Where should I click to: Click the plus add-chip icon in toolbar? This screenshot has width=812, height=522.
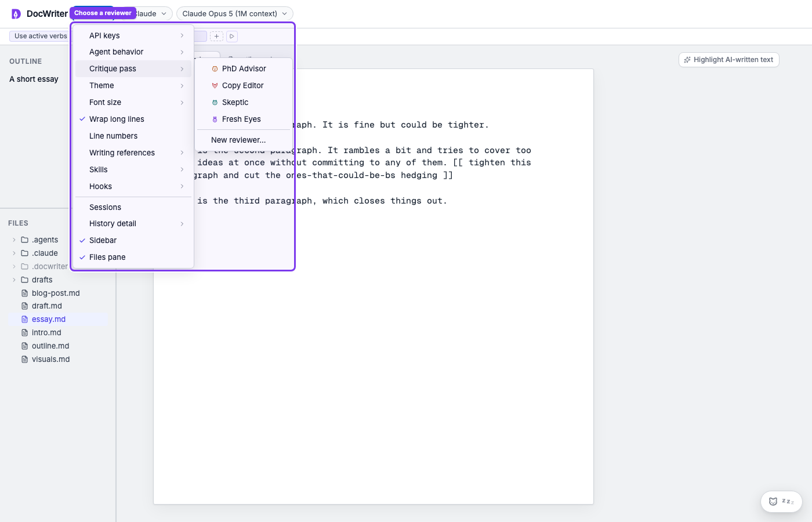coord(216,37)
